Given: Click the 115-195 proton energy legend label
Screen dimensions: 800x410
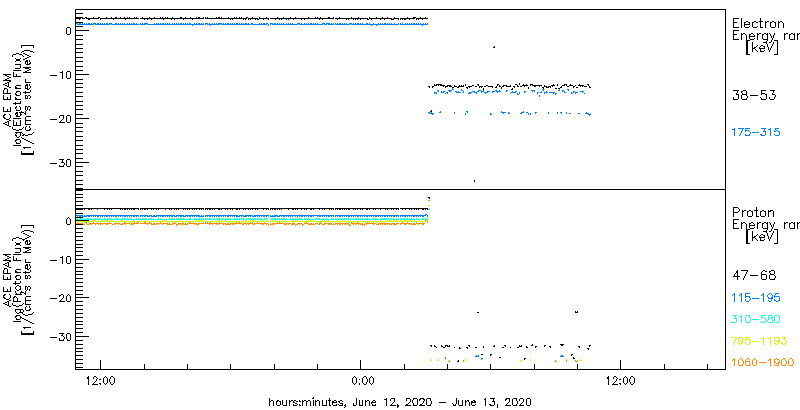Looking at the screenshot, I should click(756, 298).
